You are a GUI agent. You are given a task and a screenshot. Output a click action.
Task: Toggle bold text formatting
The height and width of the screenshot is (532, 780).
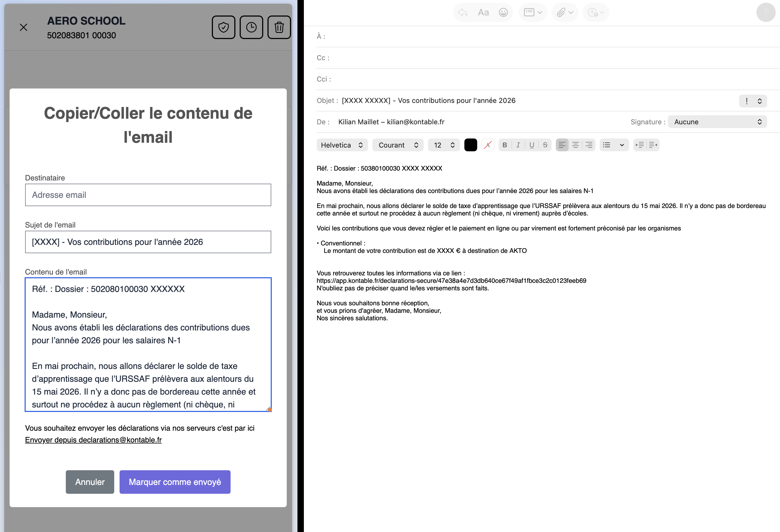[504, 145]
